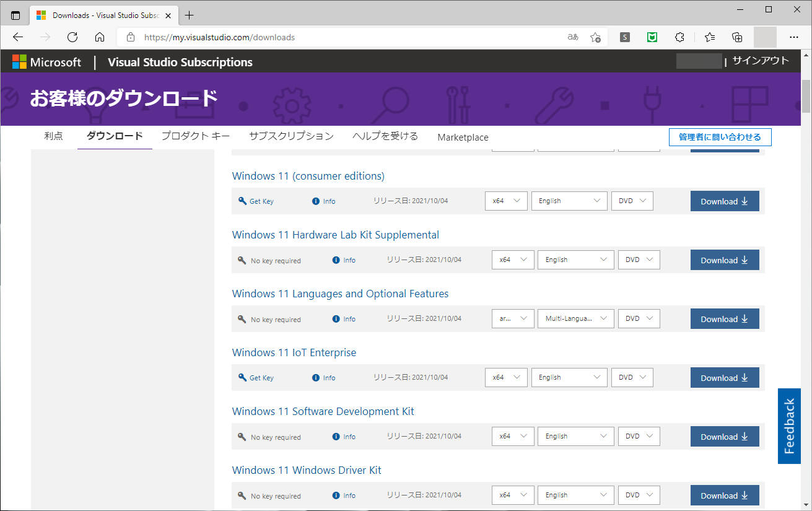Click 管理者に問い合わせる button
Image resolution: width=812 pixels, height=511 pixels.
click(x=720, y=137)
